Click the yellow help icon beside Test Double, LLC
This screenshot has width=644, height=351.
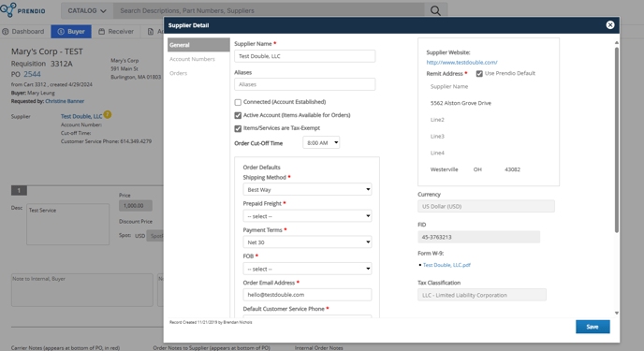click(108, 114)
